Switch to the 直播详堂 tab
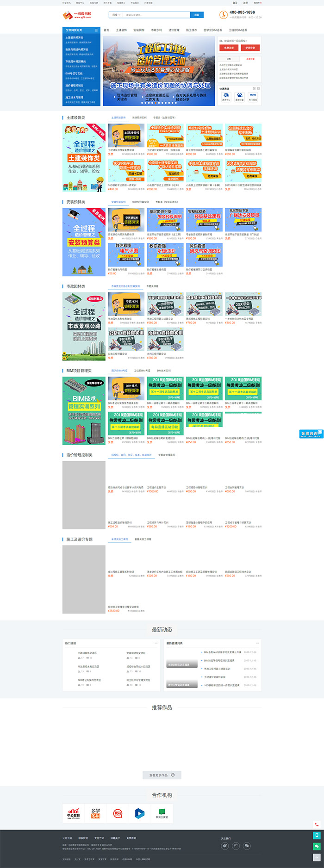 (250, 59)
